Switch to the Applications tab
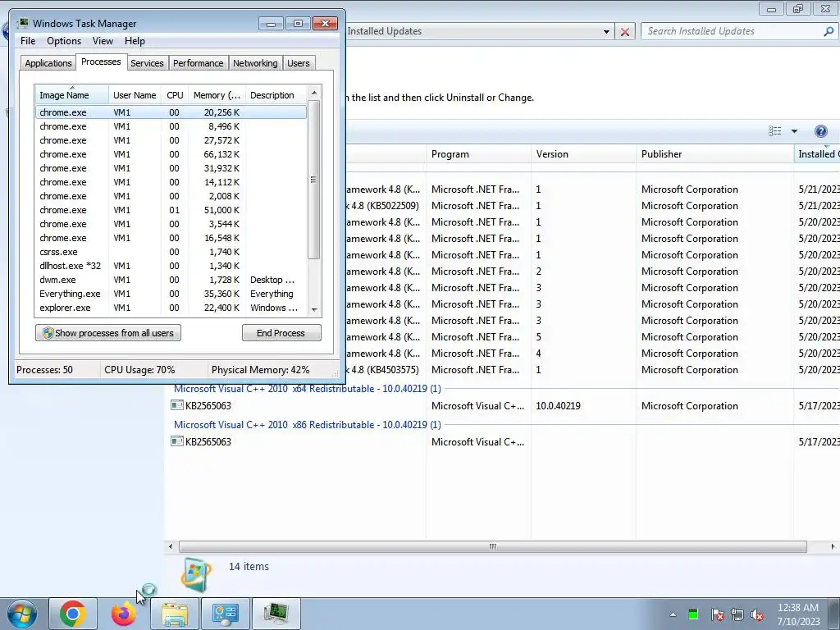The image size is (840, 630). click(48, 63)
